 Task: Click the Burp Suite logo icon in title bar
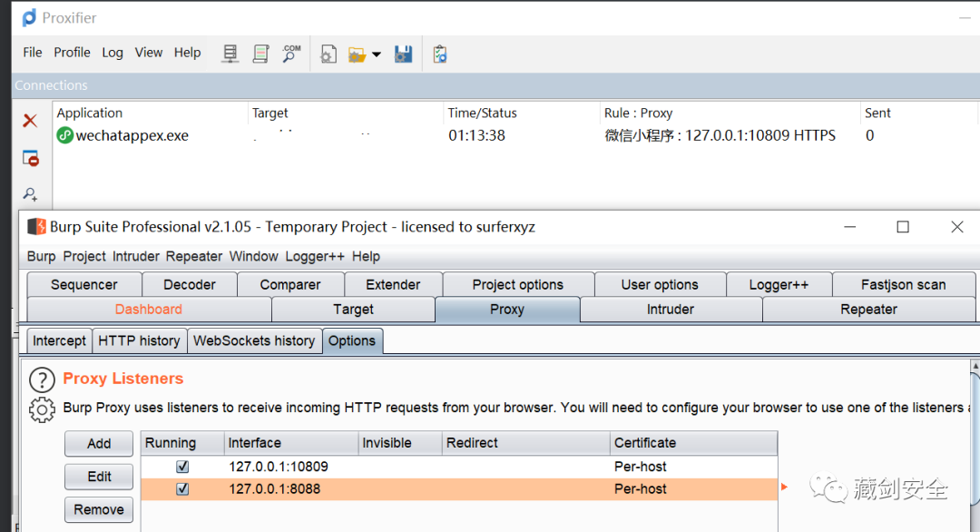(36, 226)
